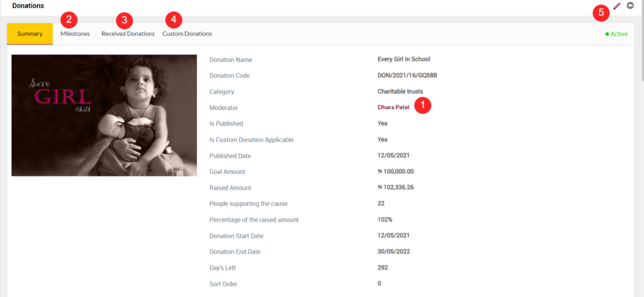Open moderator Dhara Patel link

click(394, 107)
